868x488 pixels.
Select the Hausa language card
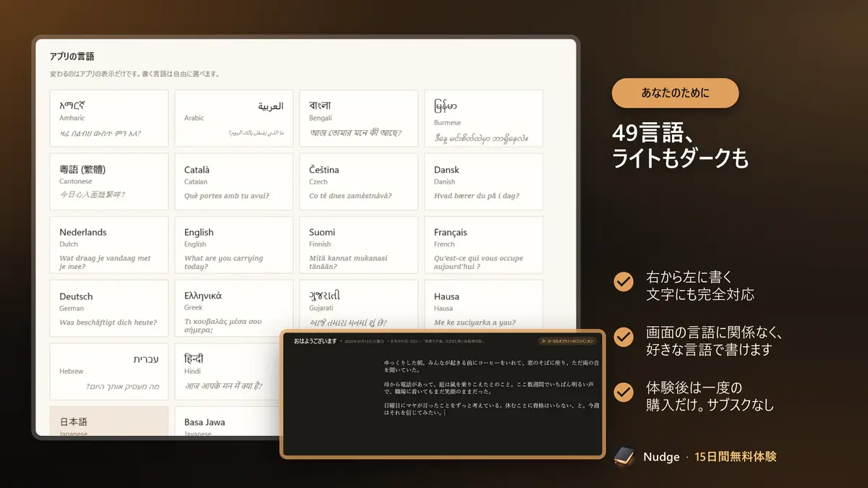point(483,304)
